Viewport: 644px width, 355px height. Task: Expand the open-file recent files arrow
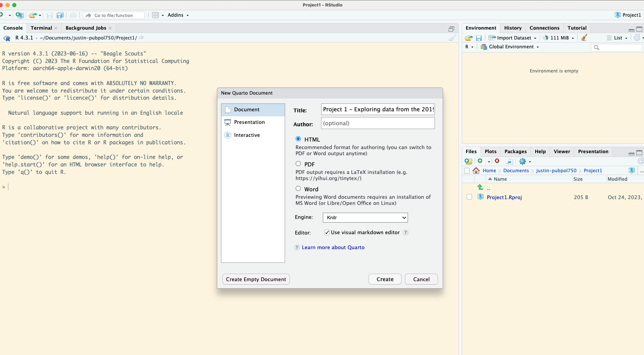(40, 16)
